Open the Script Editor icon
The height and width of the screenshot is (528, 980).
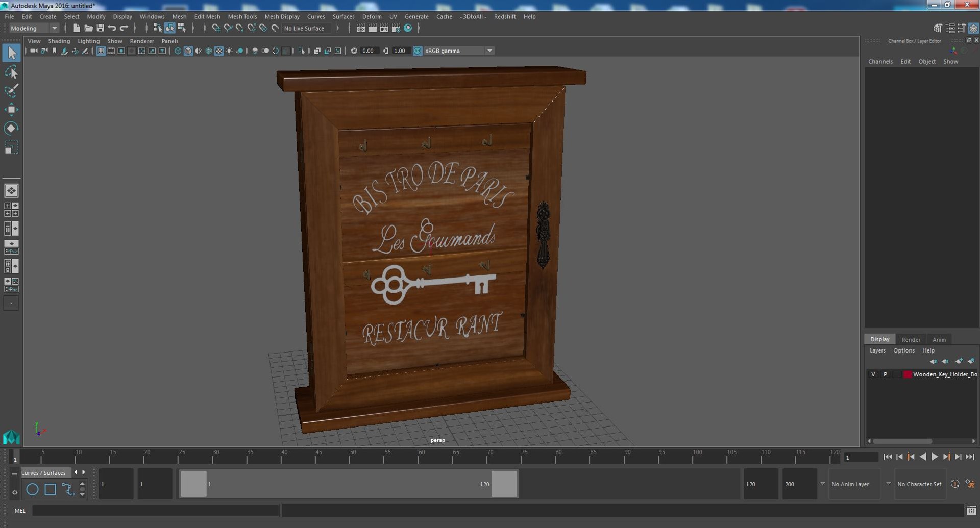pos(971,510)
